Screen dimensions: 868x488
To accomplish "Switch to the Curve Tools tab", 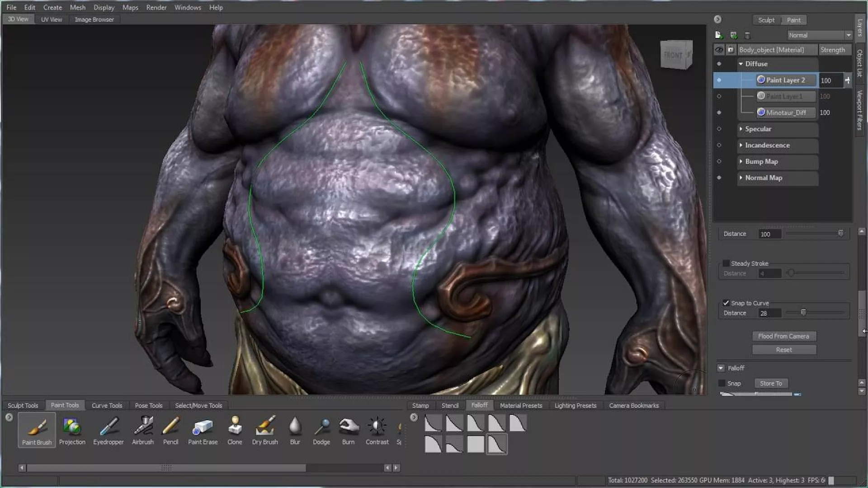I will click(x=107, y=405).
